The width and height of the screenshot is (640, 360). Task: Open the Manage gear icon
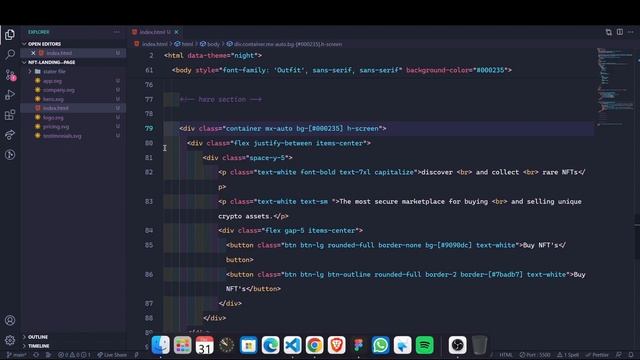pos(10,340)
